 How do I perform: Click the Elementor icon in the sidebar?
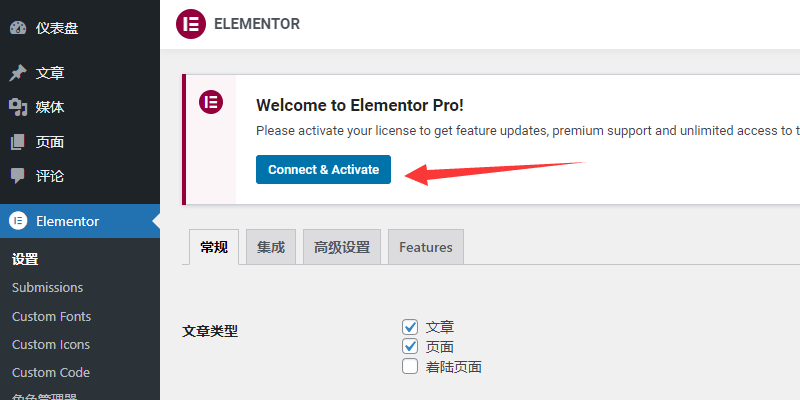tap(18, 221)
